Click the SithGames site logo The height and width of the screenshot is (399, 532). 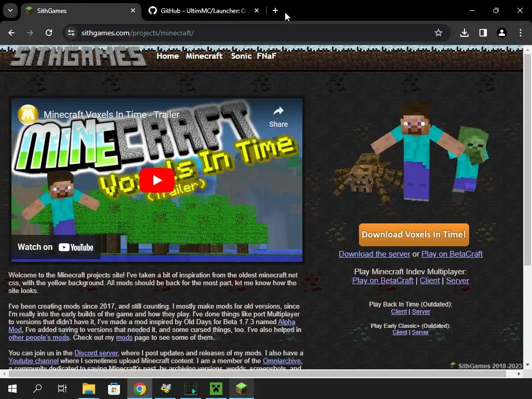[78, 56]
